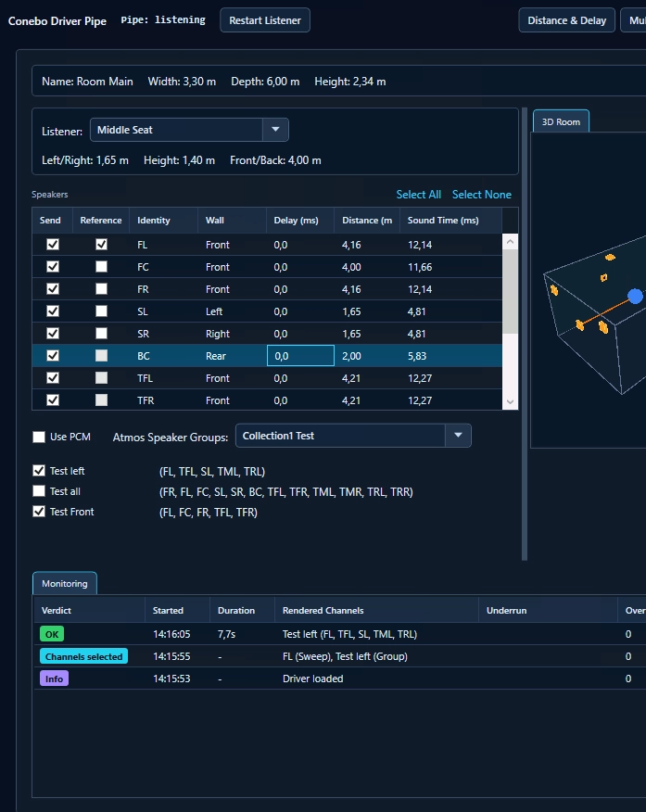
Task: Sort by Sound Time (ms) column header
Action: (450, 220)
